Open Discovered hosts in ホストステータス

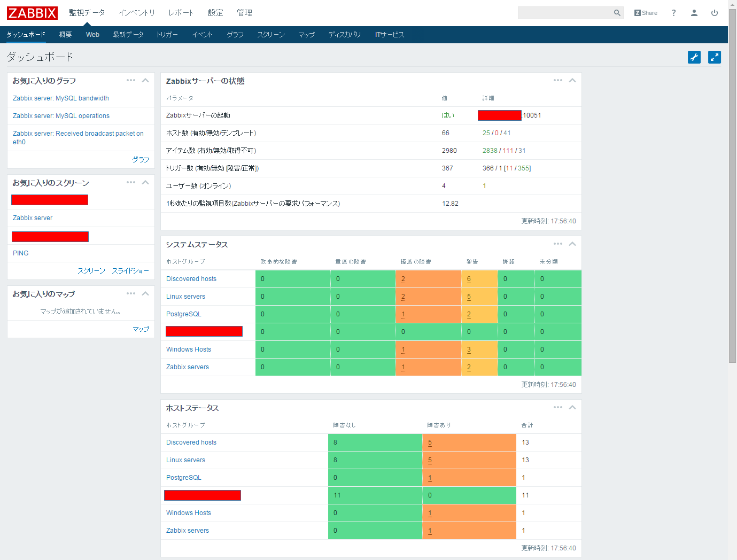coord(191,442)
